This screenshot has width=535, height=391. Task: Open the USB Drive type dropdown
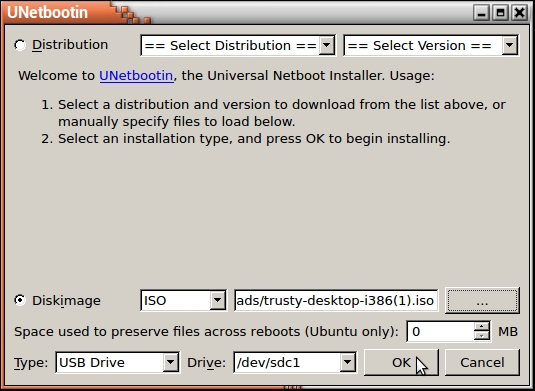(x=117, y=362)
